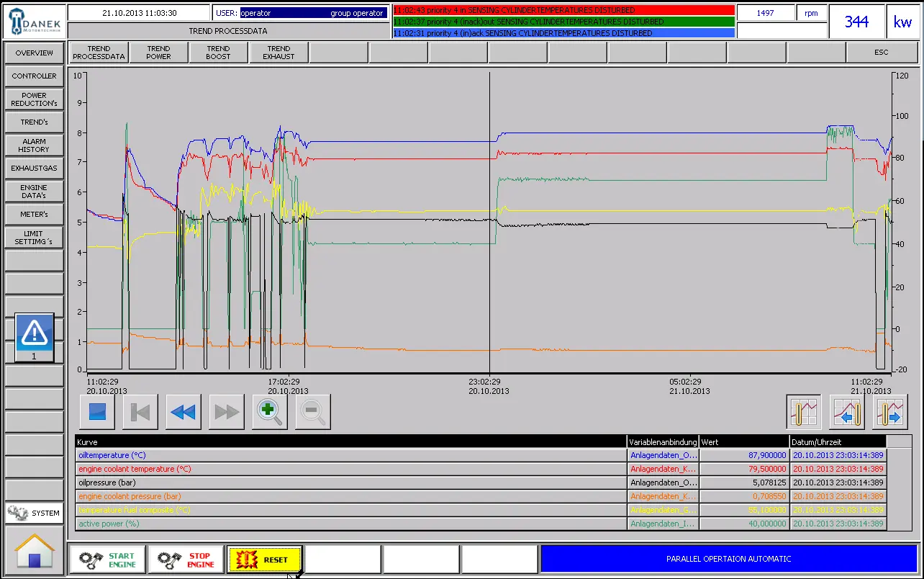Click the blue stop trend update icon

tap(97, 412)
